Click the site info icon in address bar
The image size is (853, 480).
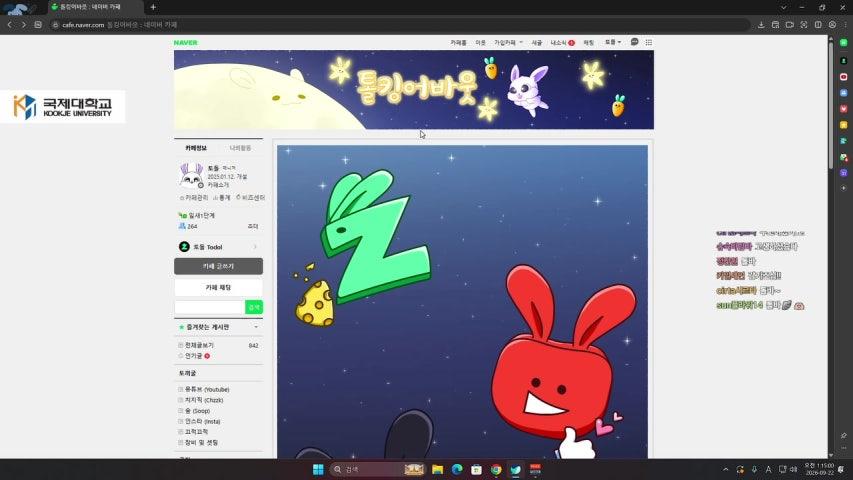point(55,24)
